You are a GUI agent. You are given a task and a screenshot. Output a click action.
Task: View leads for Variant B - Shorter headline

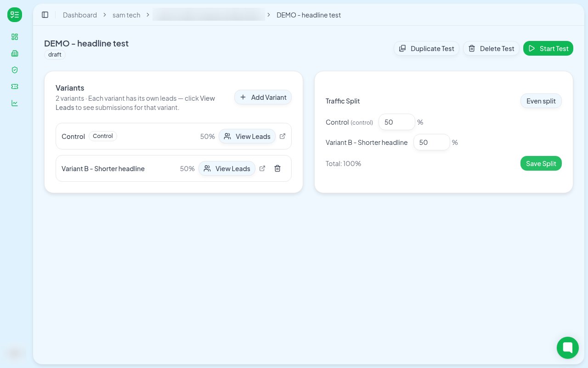click(227, 168)
